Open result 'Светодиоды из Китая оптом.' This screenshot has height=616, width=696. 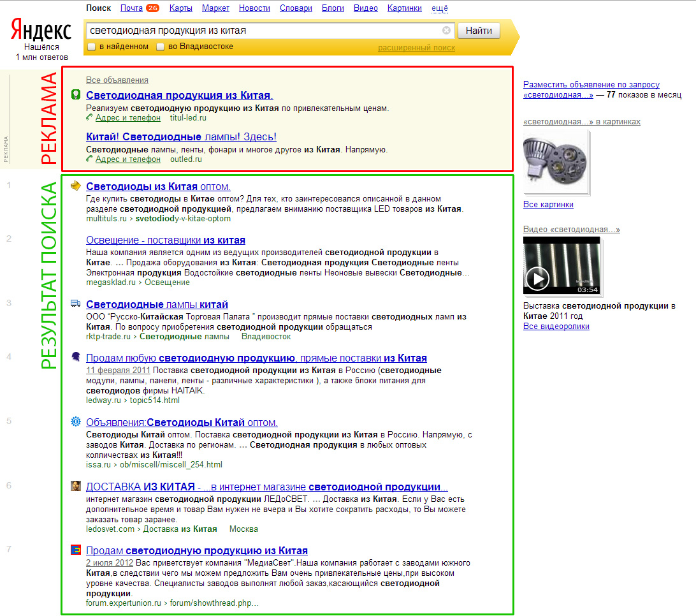(158, 187)
